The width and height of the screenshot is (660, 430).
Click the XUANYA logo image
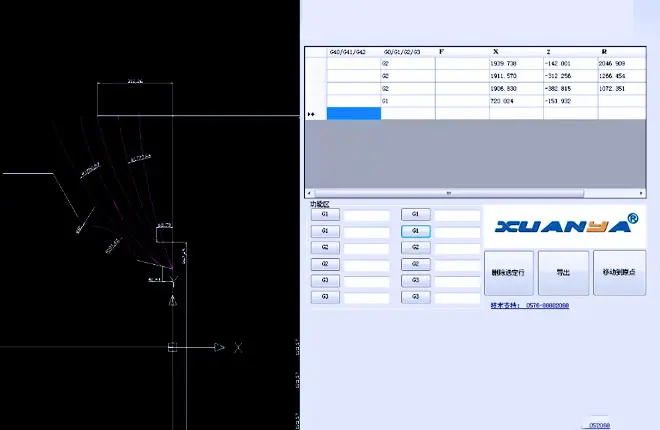click(563, 225)
